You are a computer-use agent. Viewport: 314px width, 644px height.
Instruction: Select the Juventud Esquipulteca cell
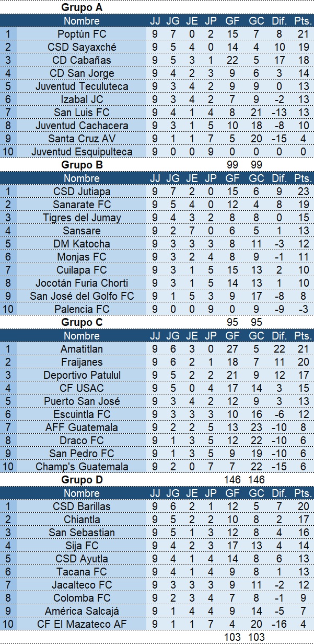click(x=82, y=152)
